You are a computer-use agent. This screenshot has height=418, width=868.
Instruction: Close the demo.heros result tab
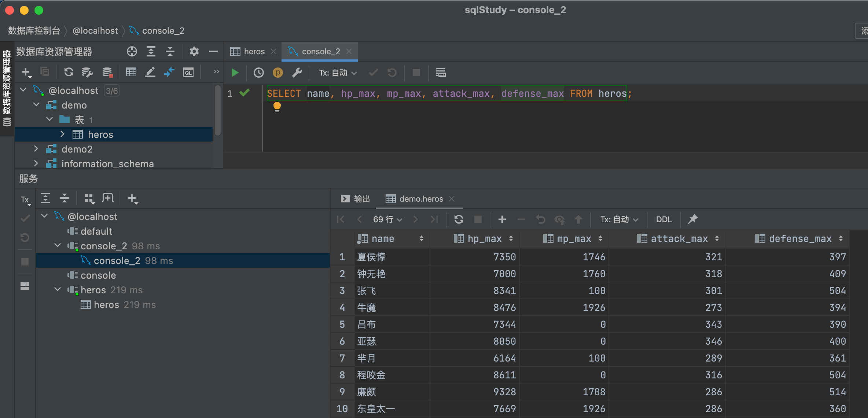[452, 198]
